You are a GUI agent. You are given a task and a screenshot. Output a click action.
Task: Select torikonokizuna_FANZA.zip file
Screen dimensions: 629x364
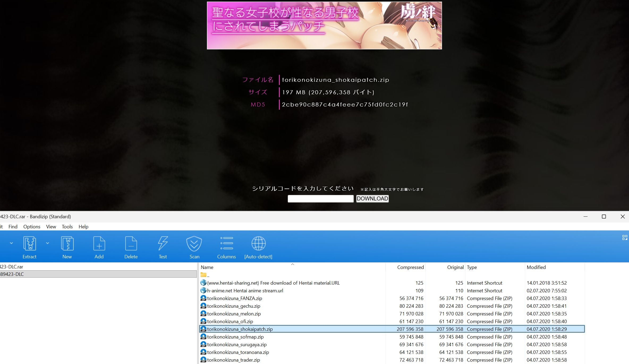(392, 298)
